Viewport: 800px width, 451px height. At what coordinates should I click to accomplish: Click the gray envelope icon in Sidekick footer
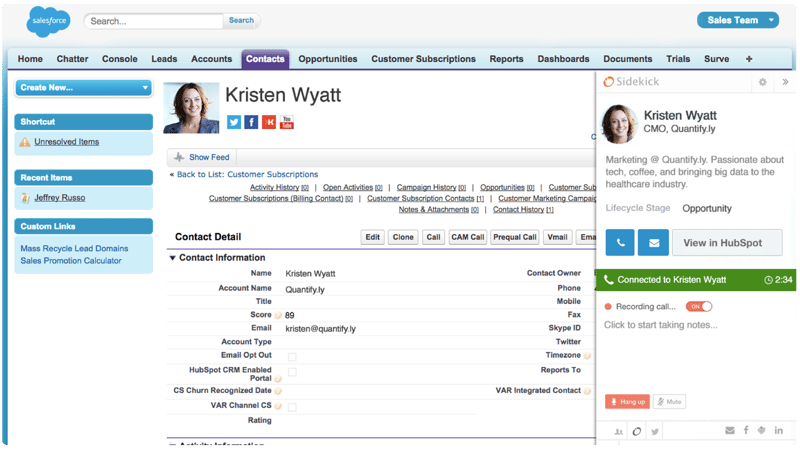pyautogui.click(x=730, y=431)
